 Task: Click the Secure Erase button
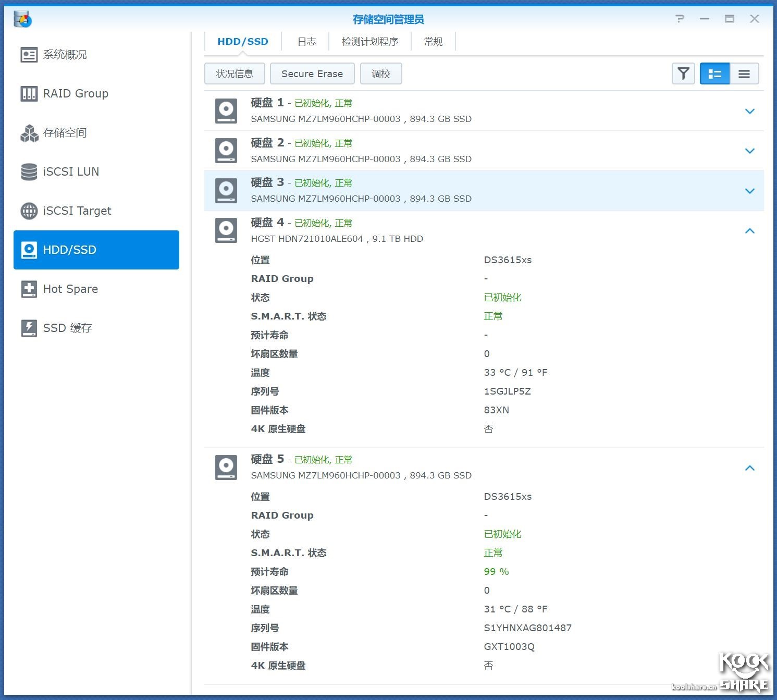point(312,73)
